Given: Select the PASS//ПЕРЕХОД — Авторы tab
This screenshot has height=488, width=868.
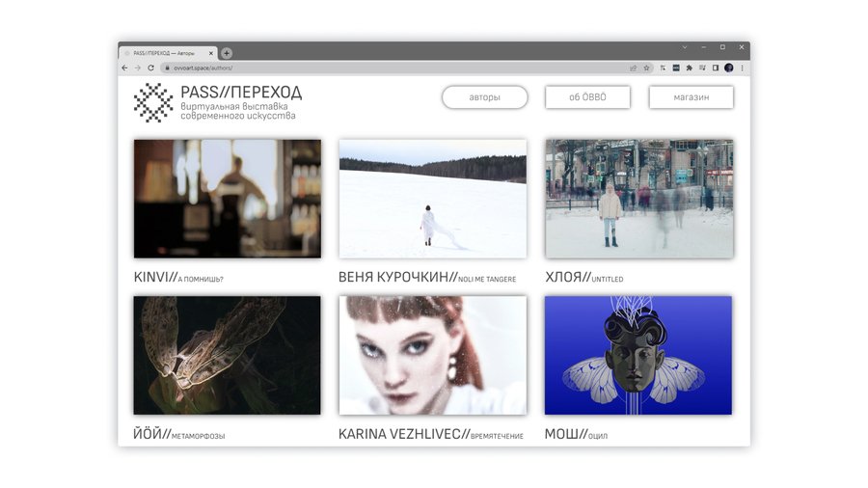Looking at the screenshot, I should point(167,53).
